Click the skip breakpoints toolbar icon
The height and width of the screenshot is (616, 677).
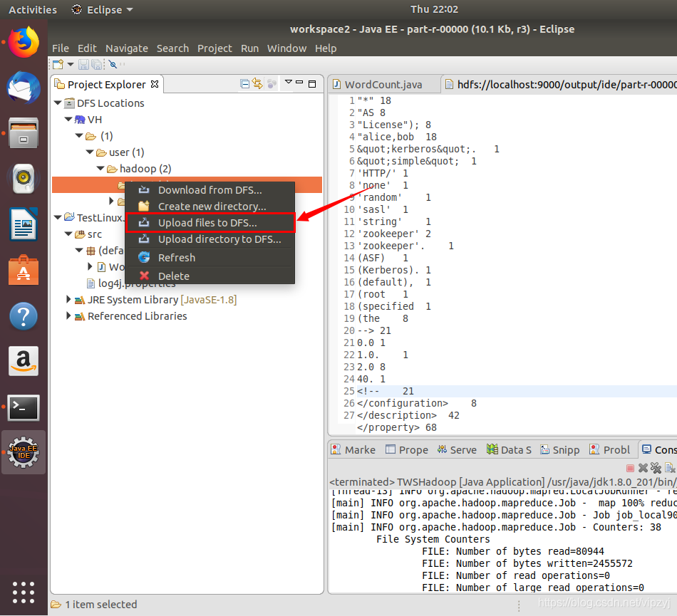coord(113,65)
